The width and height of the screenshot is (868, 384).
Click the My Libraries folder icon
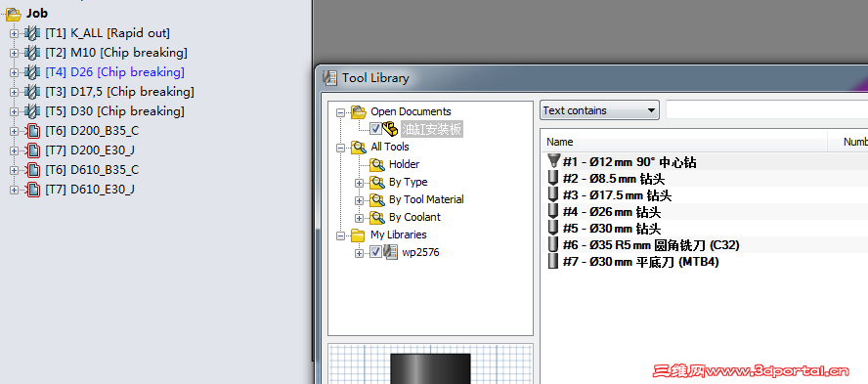point(358,235)
